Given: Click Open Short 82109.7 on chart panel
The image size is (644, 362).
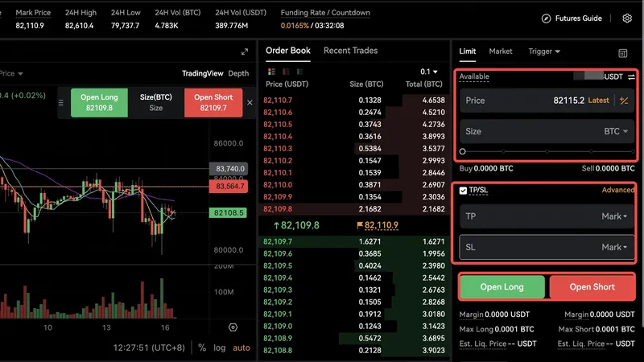Looking at the screenshot, I should pos(213,103).
